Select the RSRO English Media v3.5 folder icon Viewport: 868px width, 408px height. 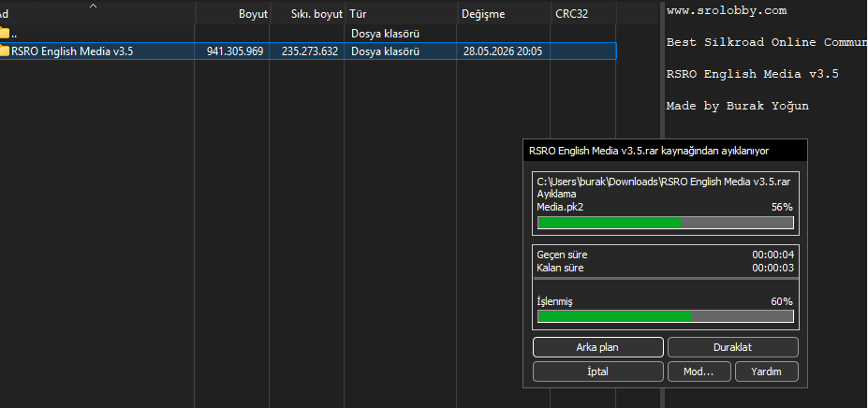click(x=5, y=51)
